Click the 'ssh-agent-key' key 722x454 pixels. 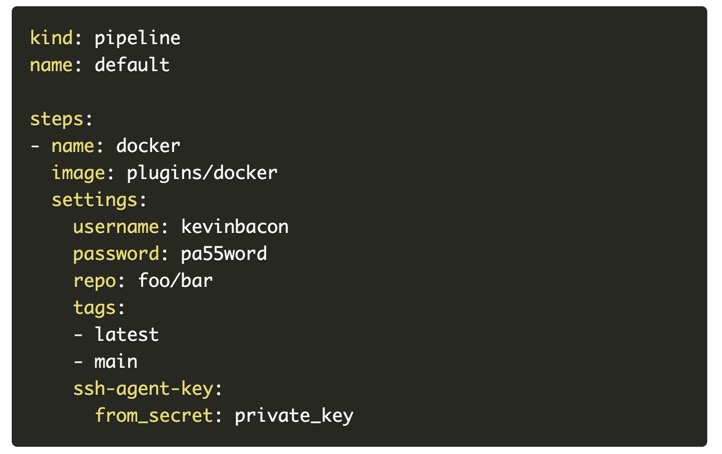[143, 389]
